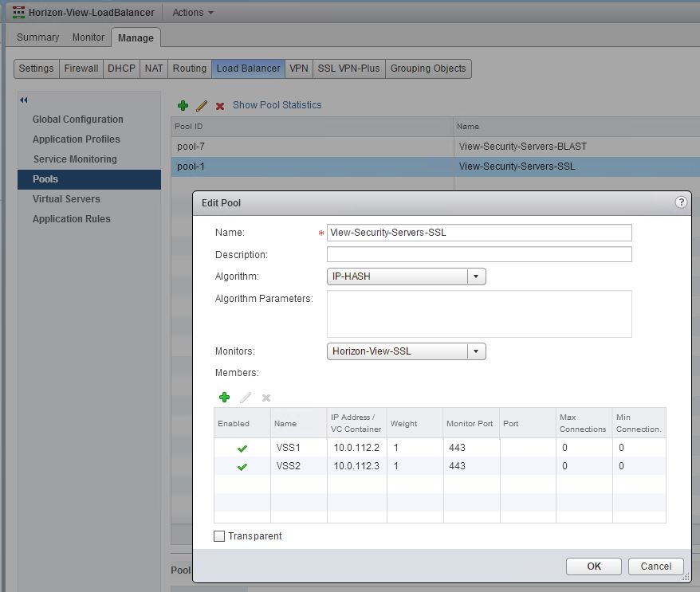
Task: Open the Algorithm IP-HASH dropdown
Action: [476, 276]
